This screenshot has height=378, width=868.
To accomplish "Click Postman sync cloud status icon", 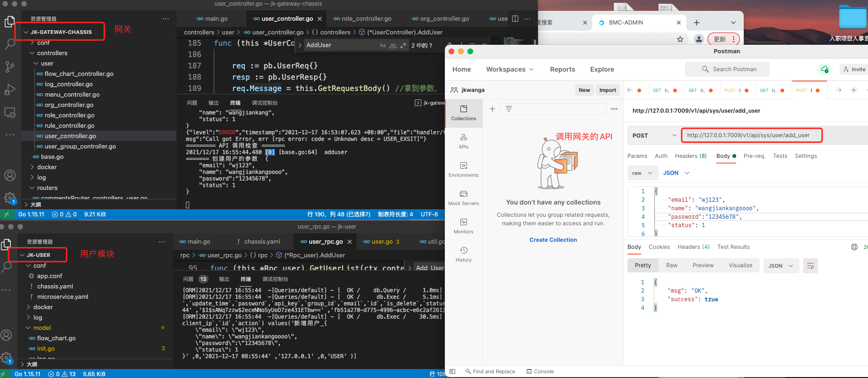I will (x=824, y=69).
